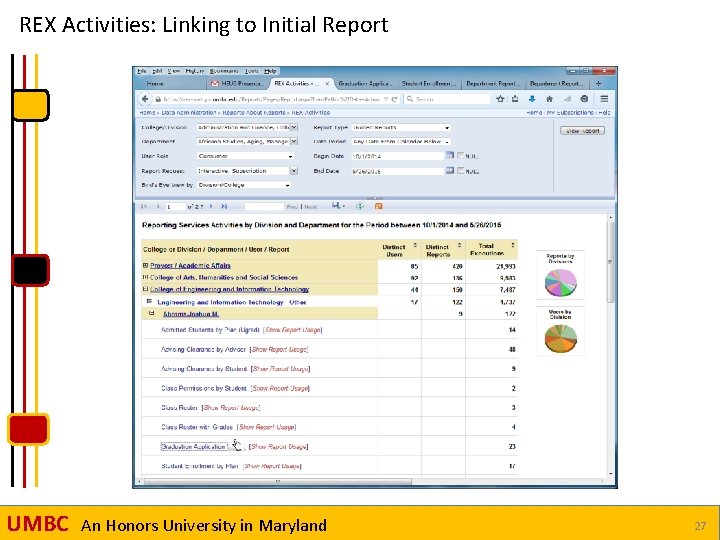Open the File menu

(142, 71)
